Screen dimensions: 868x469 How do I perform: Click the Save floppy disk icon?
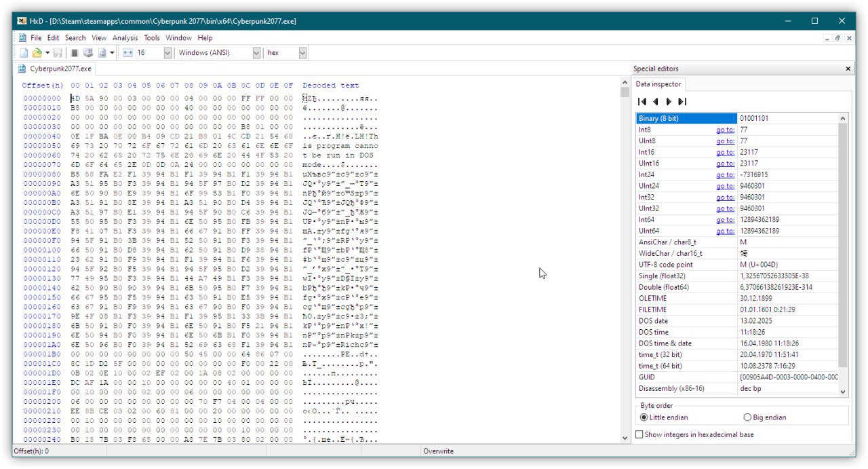pyautogui.click(x=58, y=52)
